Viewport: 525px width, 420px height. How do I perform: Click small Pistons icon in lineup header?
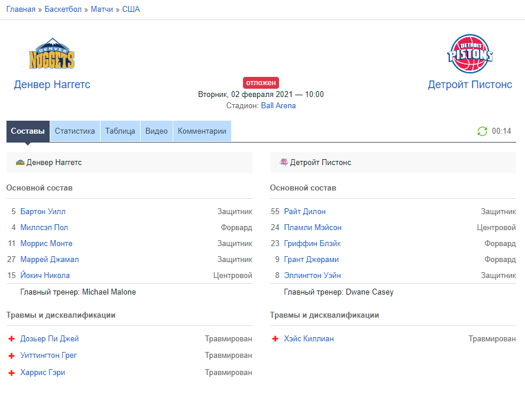coord(284,162)
